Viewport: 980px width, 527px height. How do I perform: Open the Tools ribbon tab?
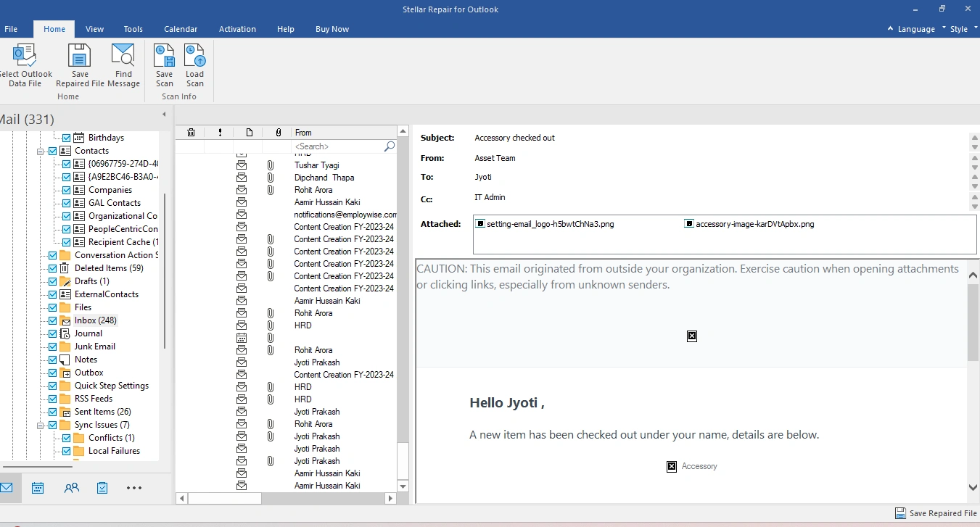(x=133, y=29)
